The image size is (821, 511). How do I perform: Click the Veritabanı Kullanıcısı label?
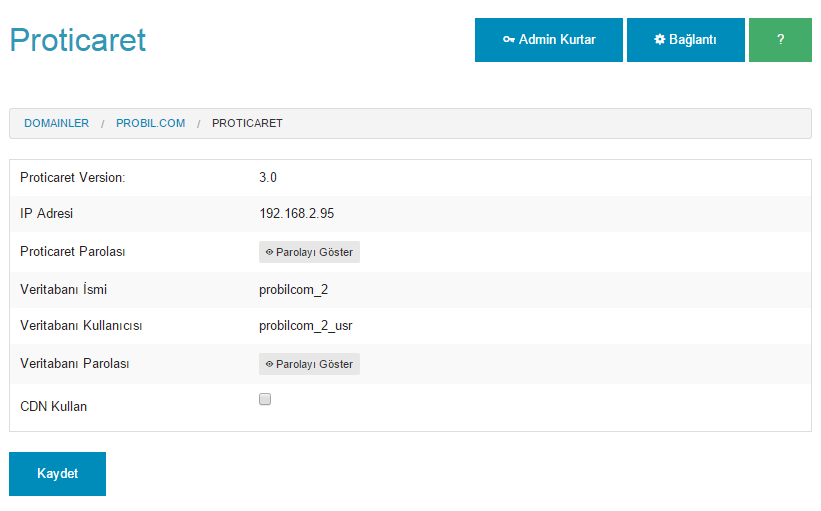[x=81, y=325]
